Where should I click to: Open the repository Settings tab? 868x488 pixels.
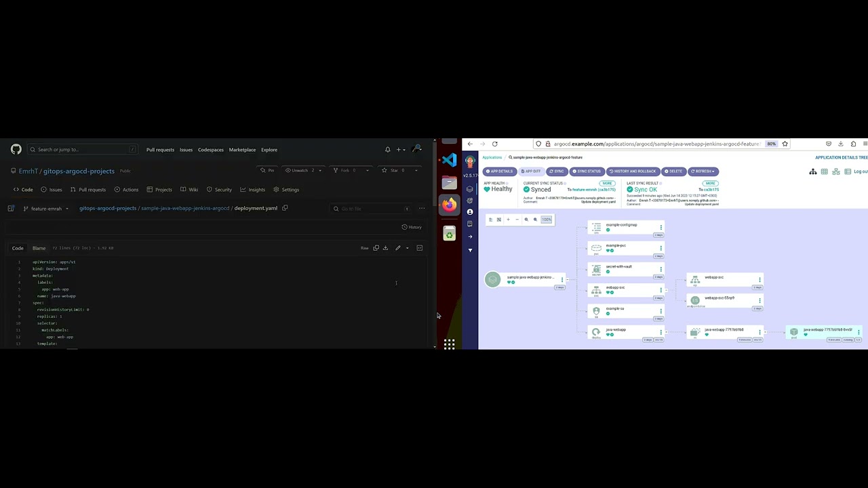click(x=285, y=190)
